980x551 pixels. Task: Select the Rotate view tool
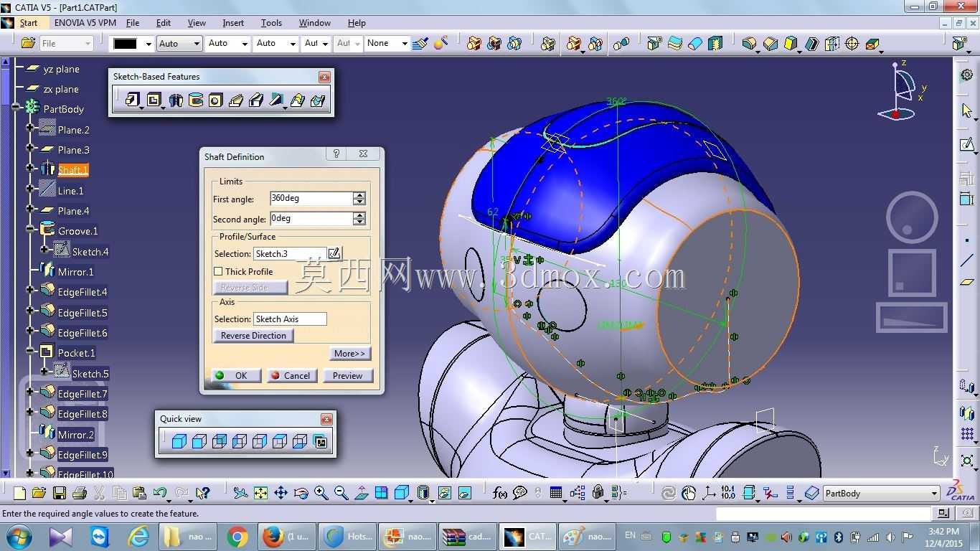(x=301, y=493)
